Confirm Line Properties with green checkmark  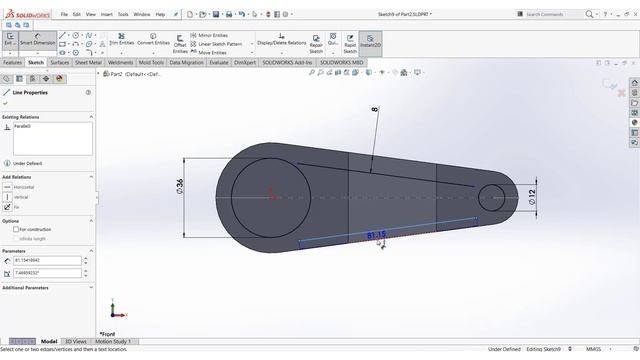click(5, 103)
